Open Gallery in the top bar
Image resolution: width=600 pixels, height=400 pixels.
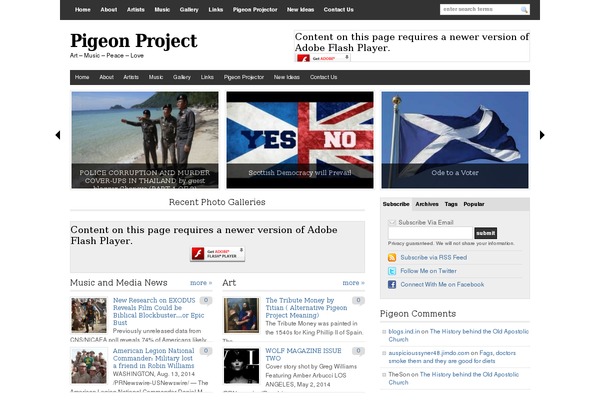[189, 10]
